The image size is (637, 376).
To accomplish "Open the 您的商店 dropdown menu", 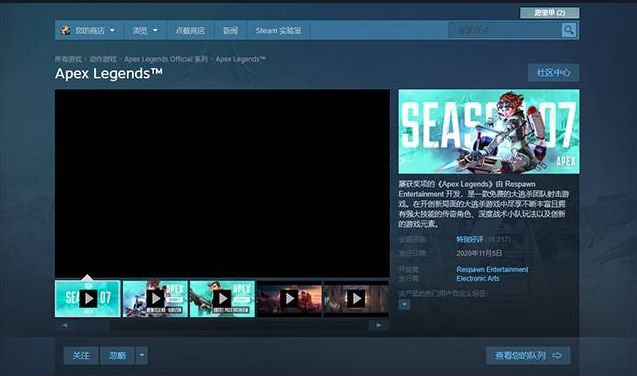I will [89, 30].
